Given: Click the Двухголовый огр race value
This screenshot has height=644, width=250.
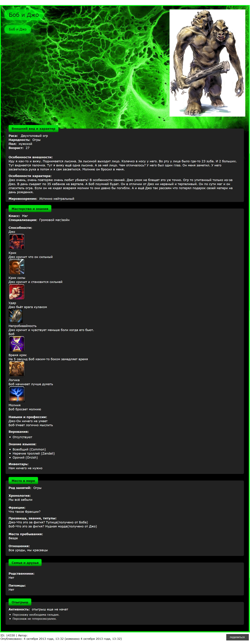Looking at the screenshot, I should (x=34, y=136).
